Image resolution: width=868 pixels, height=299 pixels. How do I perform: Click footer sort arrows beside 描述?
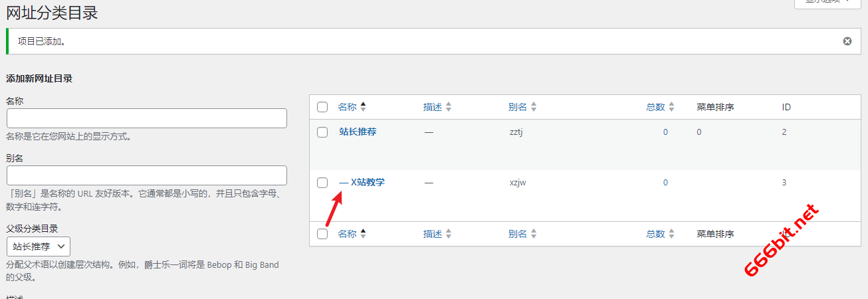[x=449, y=234]
